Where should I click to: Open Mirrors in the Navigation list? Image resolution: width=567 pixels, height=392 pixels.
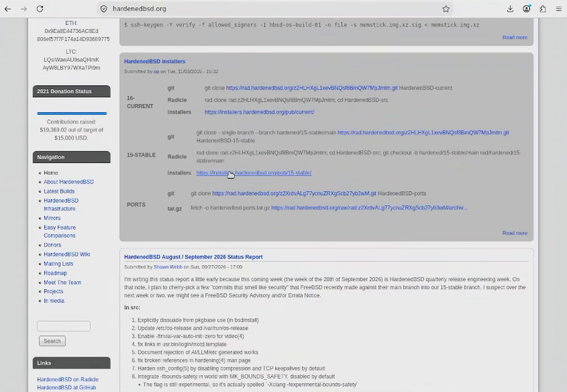52,218
